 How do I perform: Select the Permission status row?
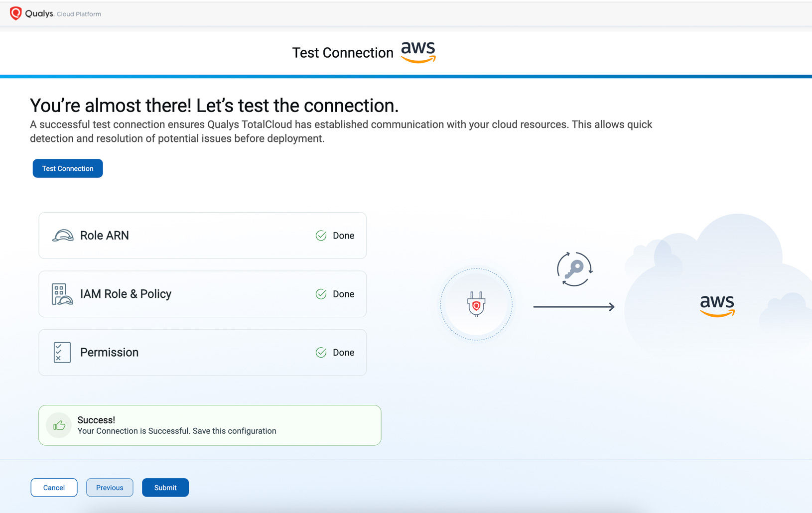202,353
